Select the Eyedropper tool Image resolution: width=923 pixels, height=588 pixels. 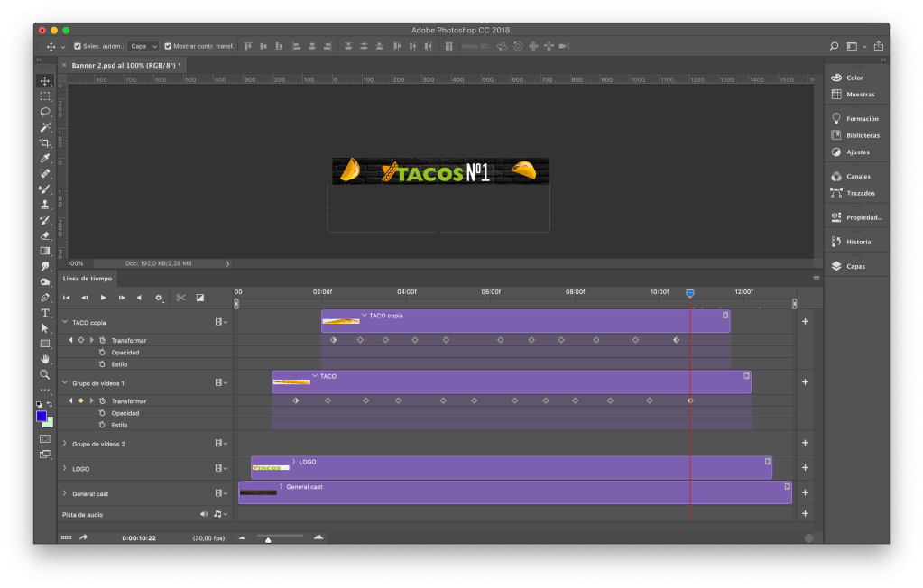click(45, 158)
